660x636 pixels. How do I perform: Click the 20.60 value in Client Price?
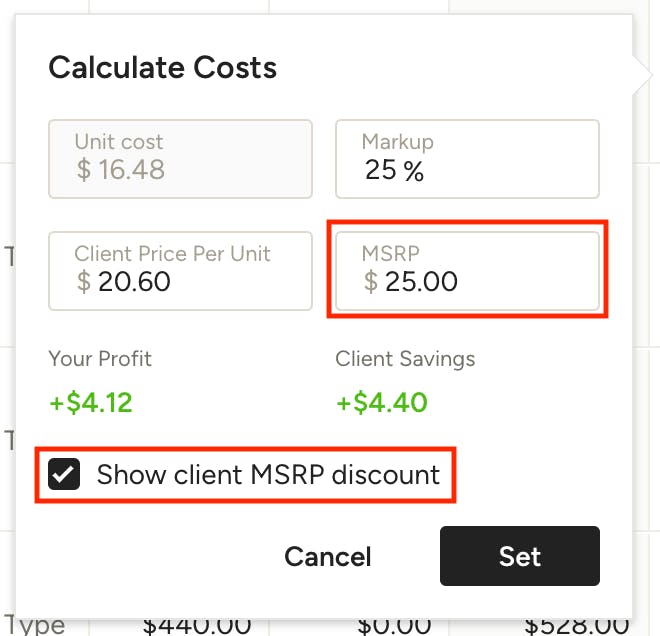(x=134, y=281)
